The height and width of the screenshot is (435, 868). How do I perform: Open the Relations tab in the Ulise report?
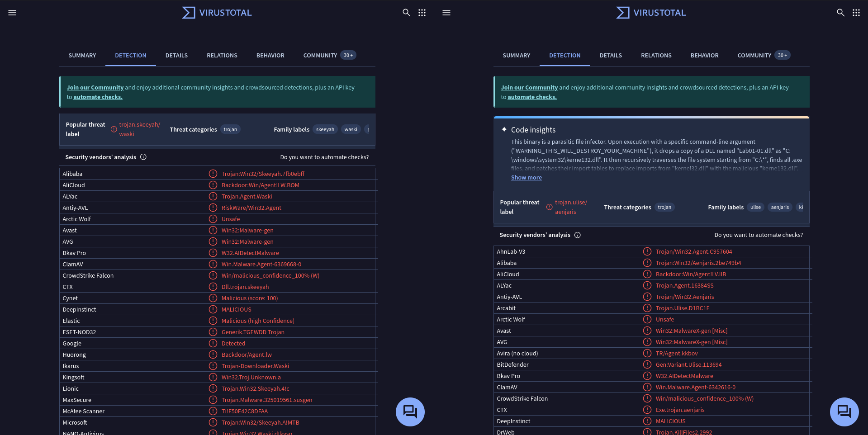click(x=656, y=56)
